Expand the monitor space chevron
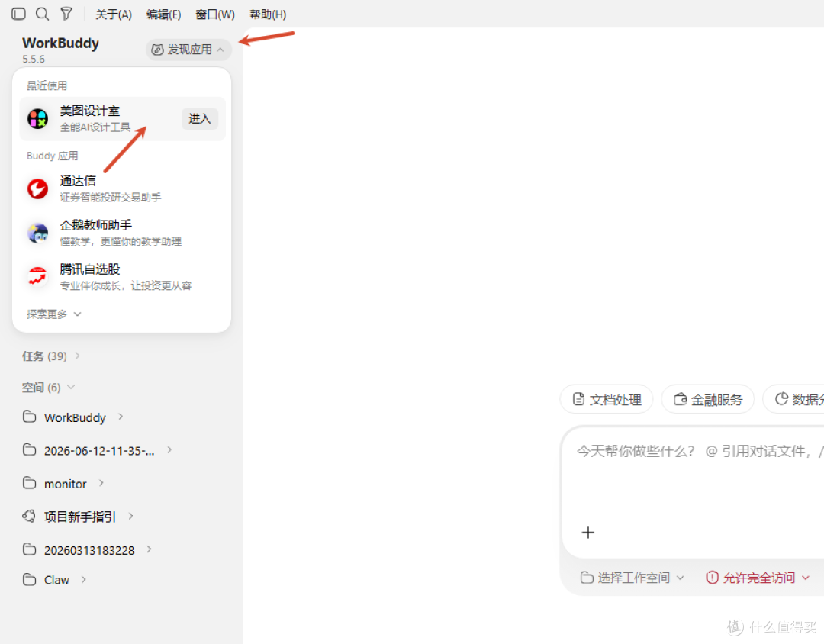This screenshot has width=824, height=644. coord(101,483)
